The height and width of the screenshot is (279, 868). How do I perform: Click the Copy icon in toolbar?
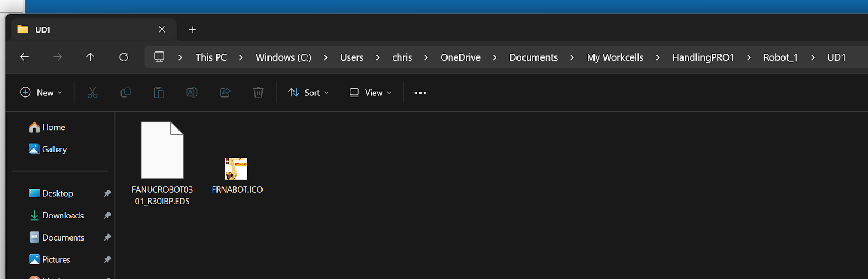[125, 93]
